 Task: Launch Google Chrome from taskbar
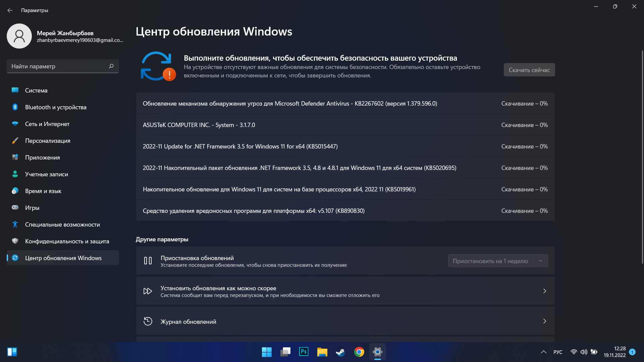(359, 352)
